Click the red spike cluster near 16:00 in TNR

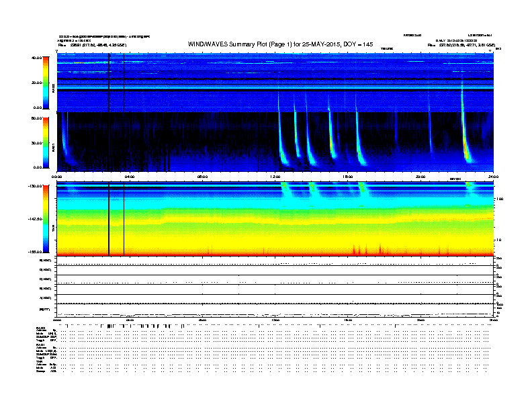[x=360, y=250]
